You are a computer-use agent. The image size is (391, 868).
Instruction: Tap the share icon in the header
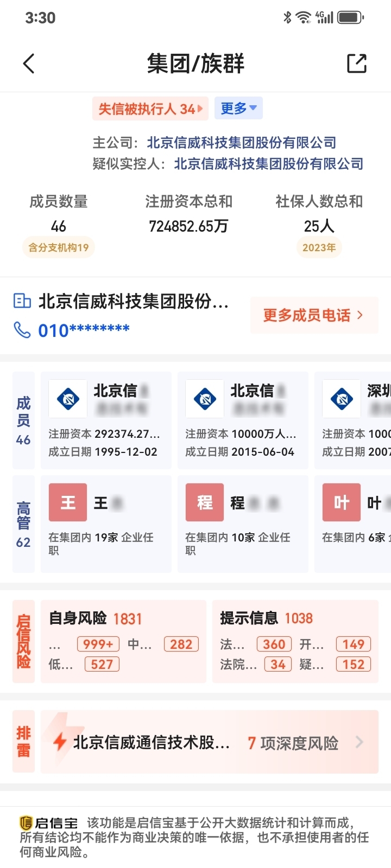[357, 63]
